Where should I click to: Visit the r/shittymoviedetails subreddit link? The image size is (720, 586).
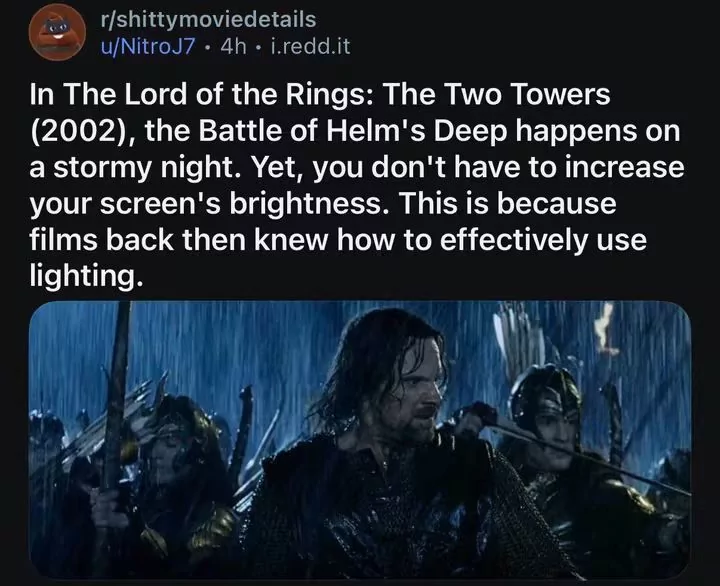pos(208,20)
